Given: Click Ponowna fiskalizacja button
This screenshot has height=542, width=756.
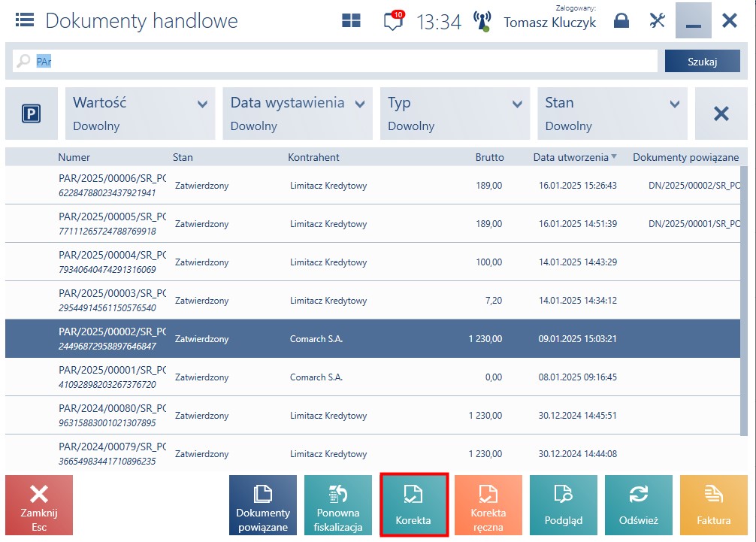Looking at the screenshot, I should [x=338, y=505].
